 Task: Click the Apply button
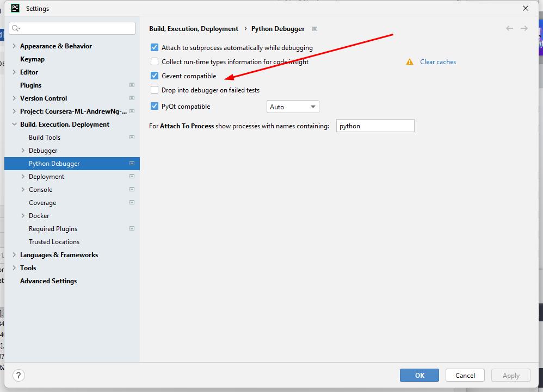pos(511,375)
